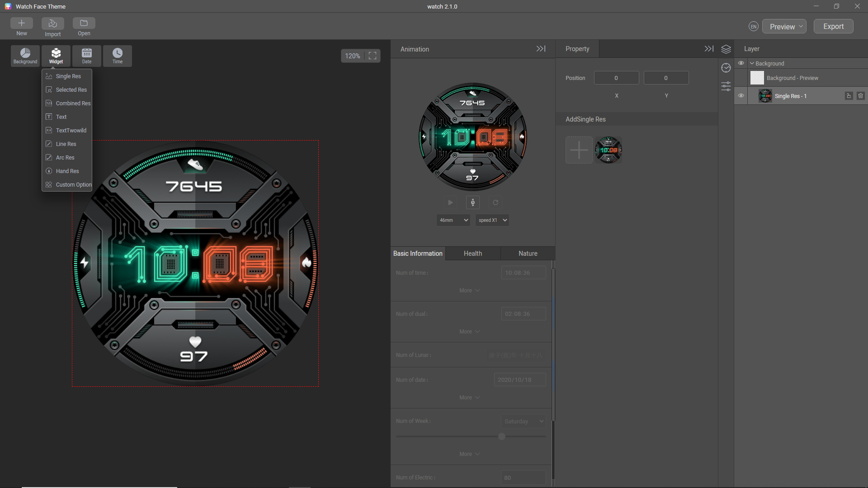Select Background - Preview layer row
The width and height of the screenshot is (868, 488).
point(801,78)
